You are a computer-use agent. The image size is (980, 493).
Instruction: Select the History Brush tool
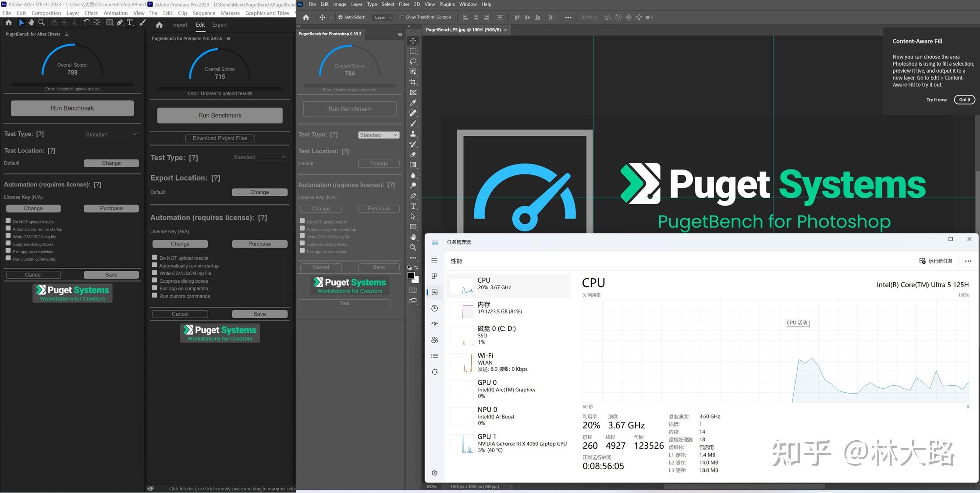click(x=413, y=144)
